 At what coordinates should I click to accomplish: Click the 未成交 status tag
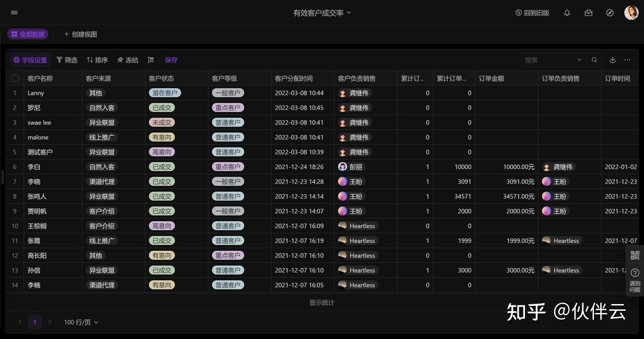coord(162,123)
